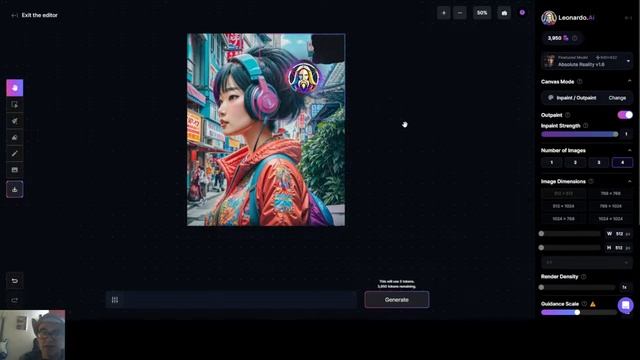Click the token coin icon next to 3,950
This screenshot has width=640, height=360.
(x=566, y=38)
